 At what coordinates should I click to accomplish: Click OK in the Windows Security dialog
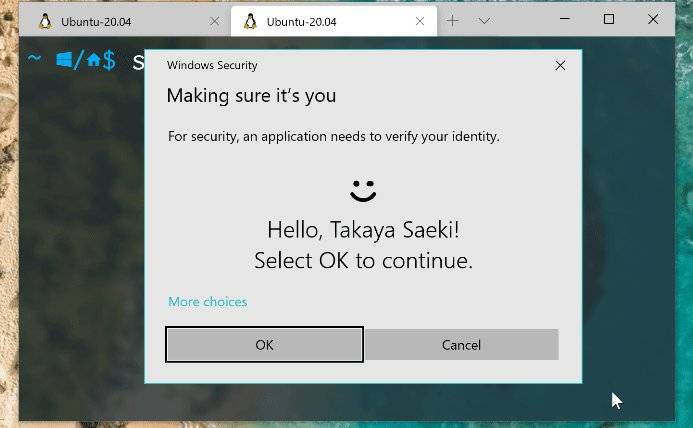(x=264, y=344)
